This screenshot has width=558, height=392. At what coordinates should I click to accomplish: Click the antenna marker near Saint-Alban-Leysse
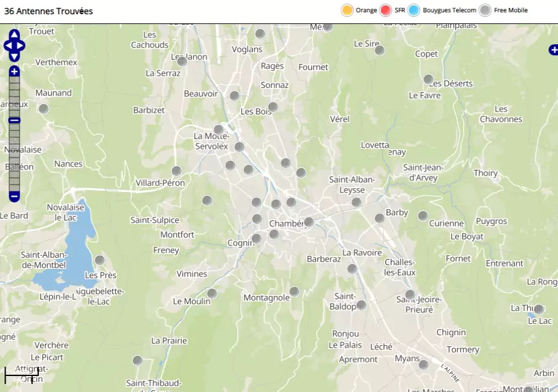point(356,202)
